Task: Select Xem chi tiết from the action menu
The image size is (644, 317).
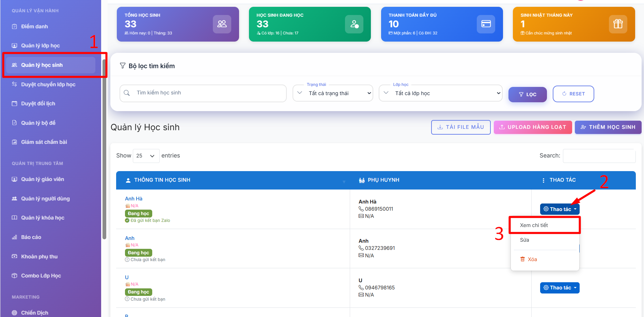Action: (534, 225)
